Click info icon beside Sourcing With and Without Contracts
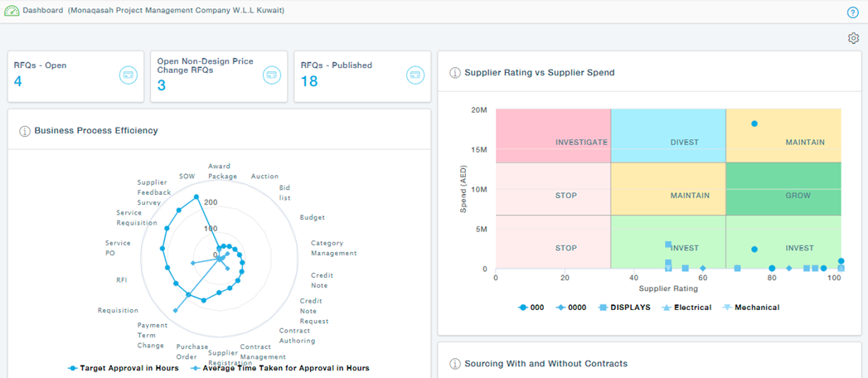 (454, 364)
